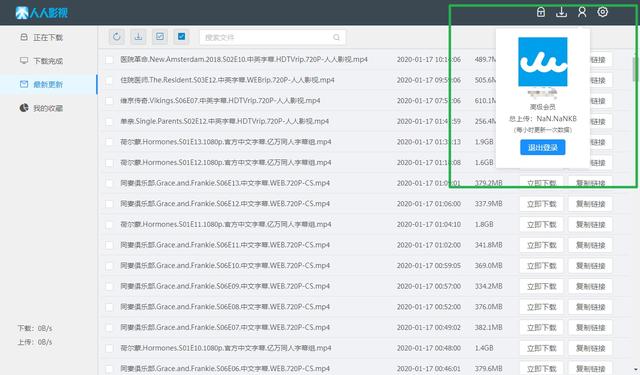The height and width of the screenshot is (375, 640).
Task: Open settings via the gear icon
Action: coord(602,12)
